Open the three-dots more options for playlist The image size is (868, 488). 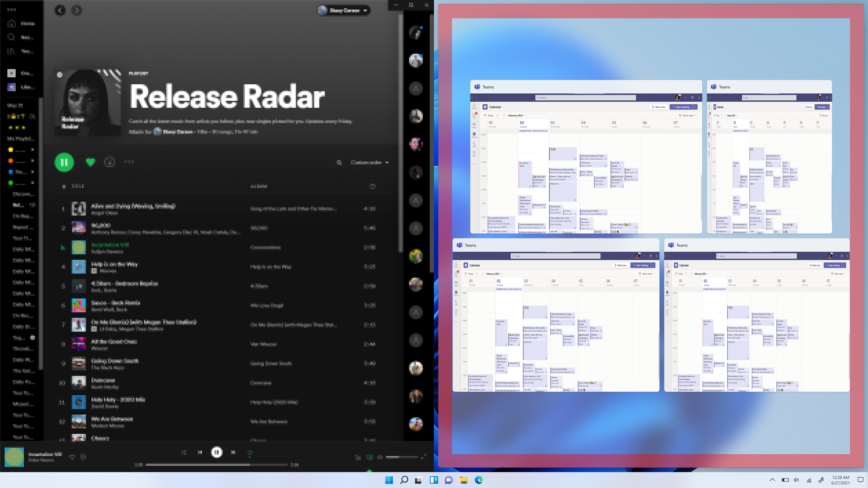[129, 162]
